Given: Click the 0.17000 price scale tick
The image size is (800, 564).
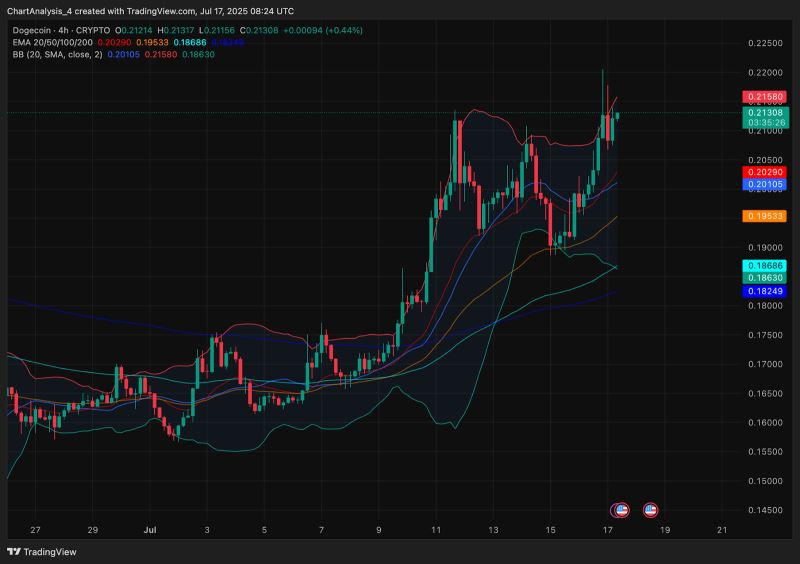Looking at the screenshot, I should click(x=765, y=364).
